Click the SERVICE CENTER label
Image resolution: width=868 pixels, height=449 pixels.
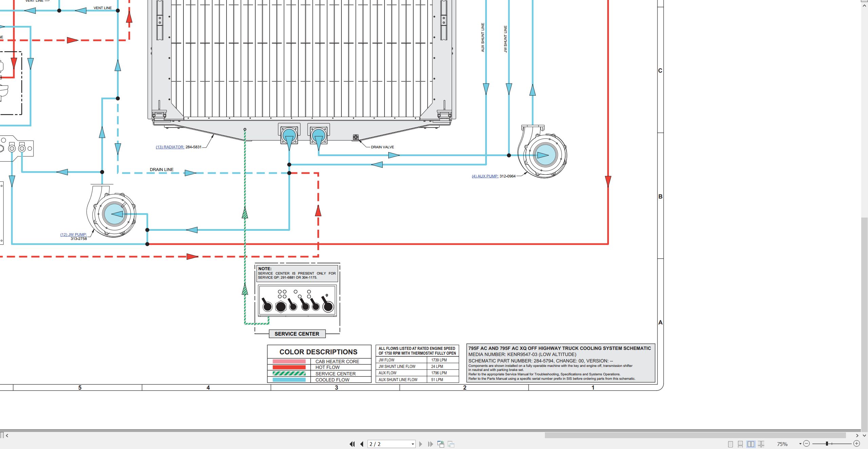click(x=297, y=334)
